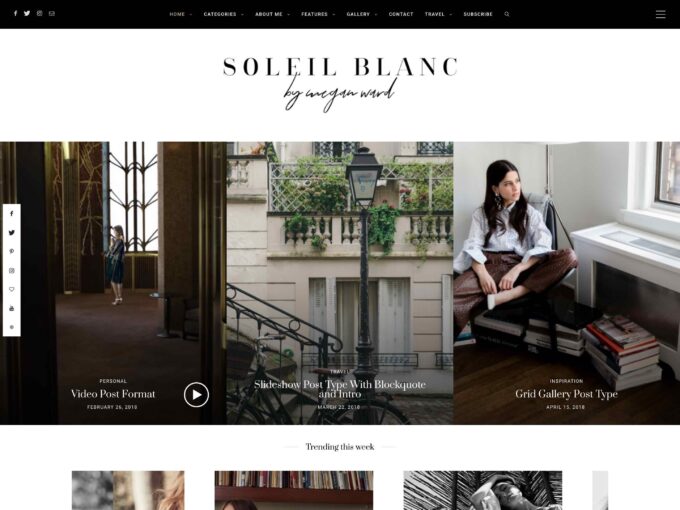Open Instagram icon in top black bar
This screenshot has height=510, width=680.
tap(39, 13)
